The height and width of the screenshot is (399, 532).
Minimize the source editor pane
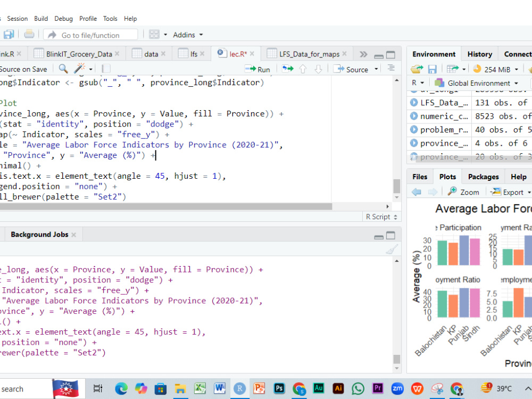point(379,56)
